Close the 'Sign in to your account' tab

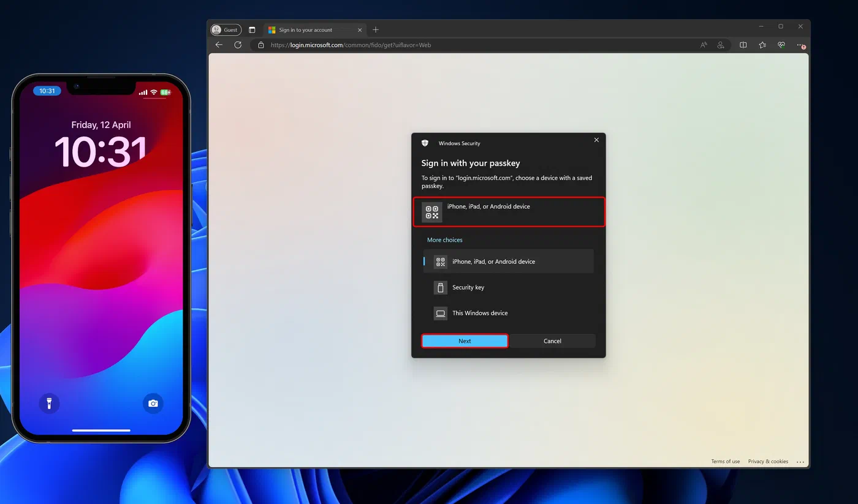[360, 30]
